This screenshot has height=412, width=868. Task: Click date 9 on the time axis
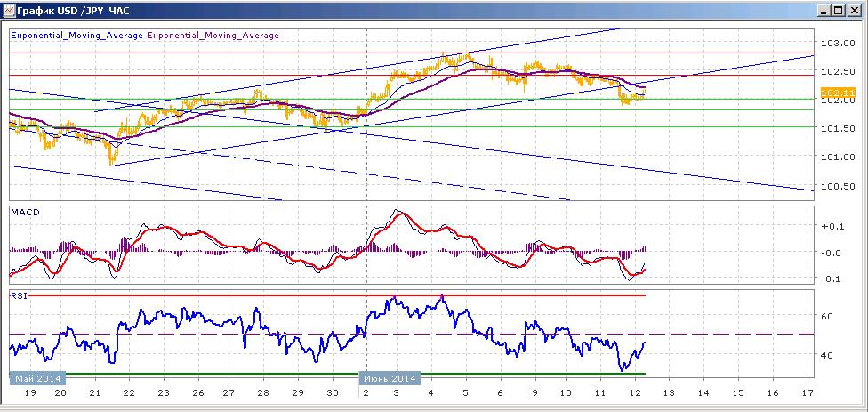534,392
